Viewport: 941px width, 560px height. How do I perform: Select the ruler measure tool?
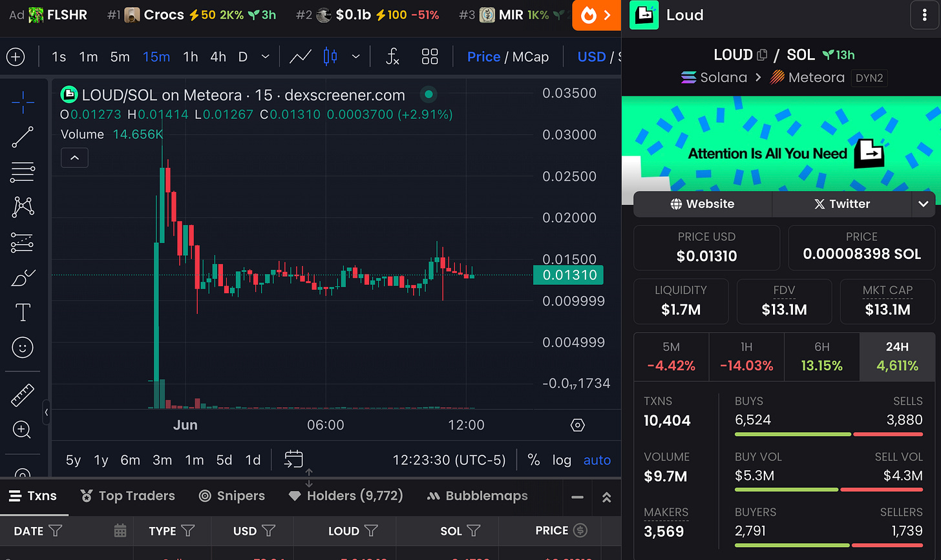coord(23,395)
